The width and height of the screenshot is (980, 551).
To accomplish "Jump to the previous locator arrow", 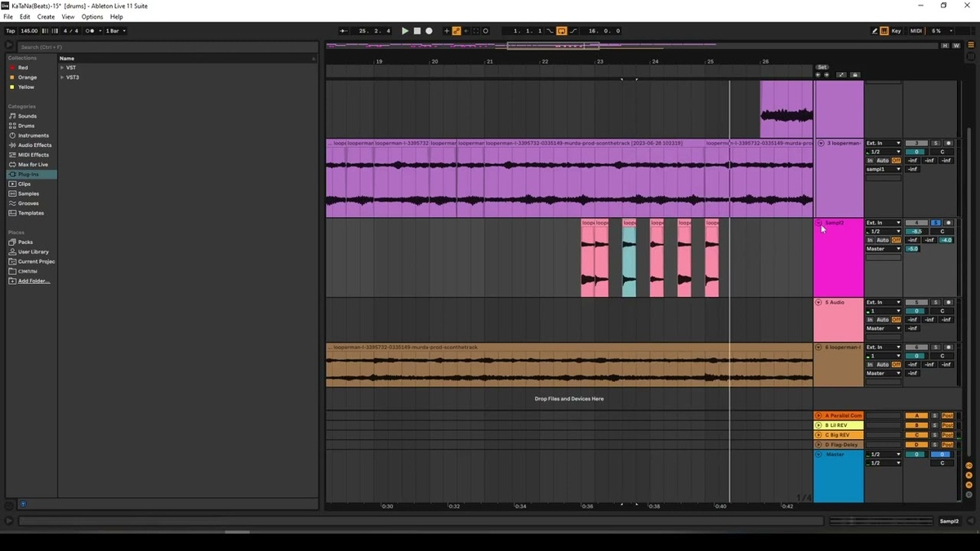I will (818, 74).
